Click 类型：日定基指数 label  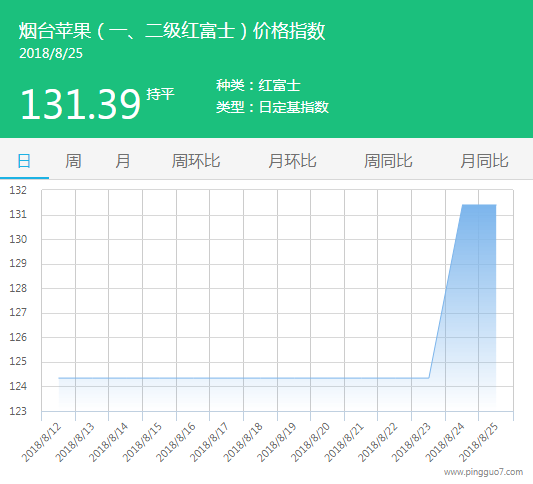click(273, 107)
